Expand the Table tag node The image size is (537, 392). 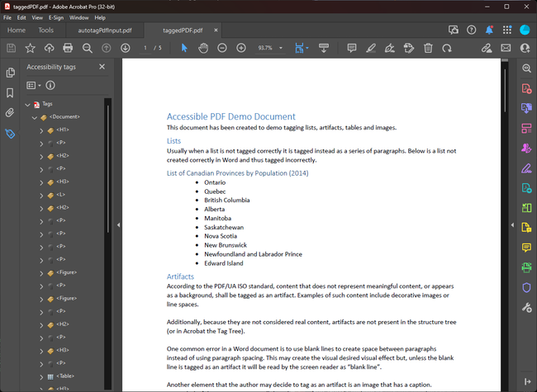tap(41, 377)
